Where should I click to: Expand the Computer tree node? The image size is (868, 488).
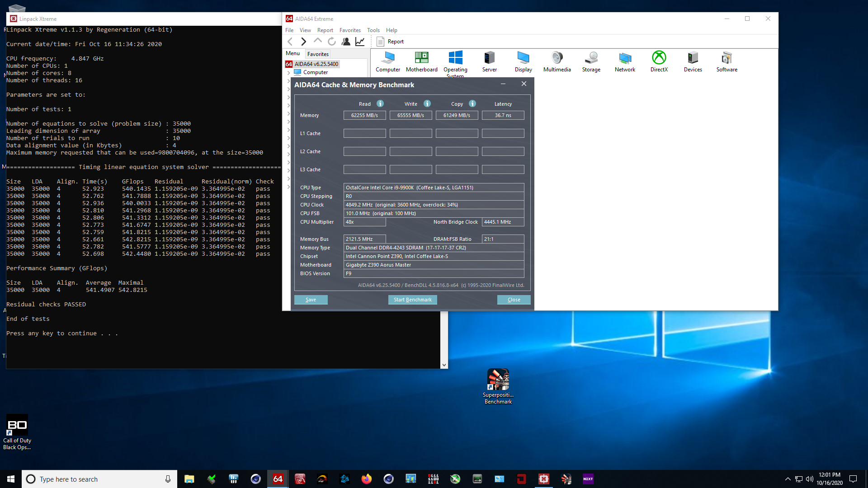click(288, 72)
